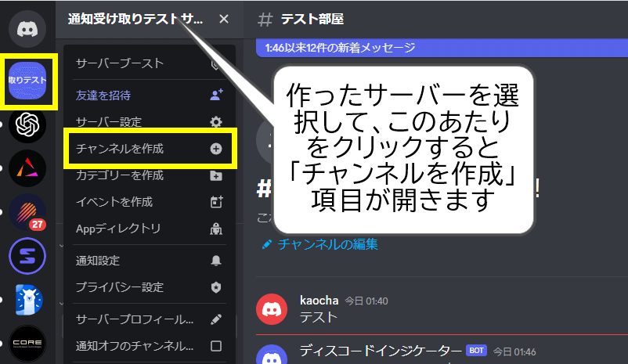Screen dimensions: 628x364
Task: Open the purple S logo server
Action: coord(27,256)
